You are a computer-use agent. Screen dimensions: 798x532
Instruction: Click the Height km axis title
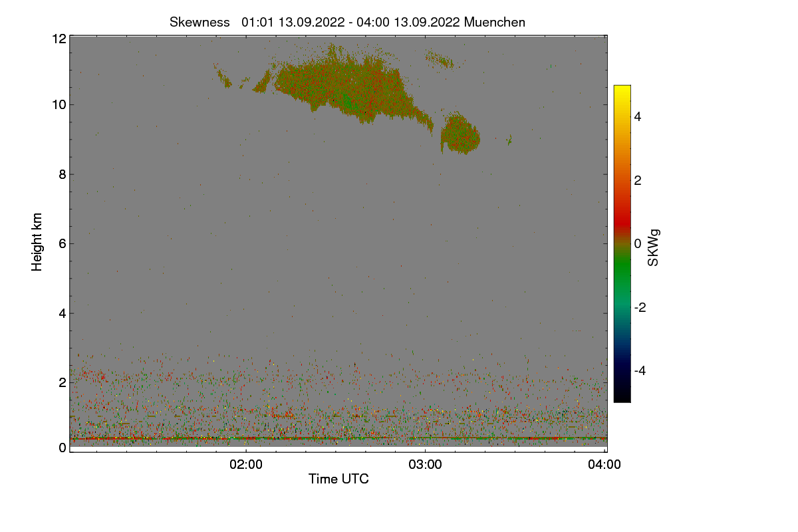point(37,242)
